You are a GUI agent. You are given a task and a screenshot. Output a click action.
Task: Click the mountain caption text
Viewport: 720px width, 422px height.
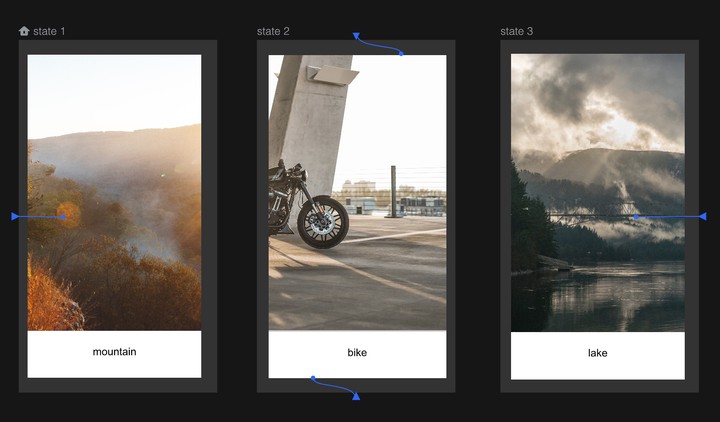(114, 352)
